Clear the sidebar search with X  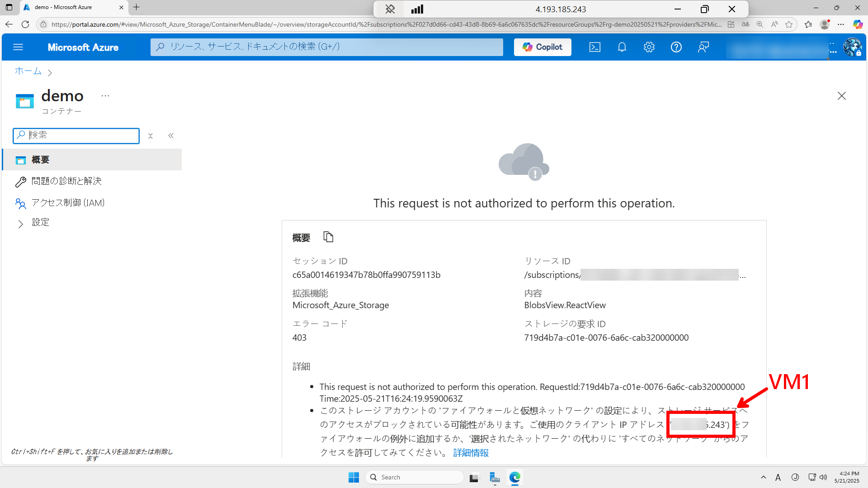click(x=151, y=136)
